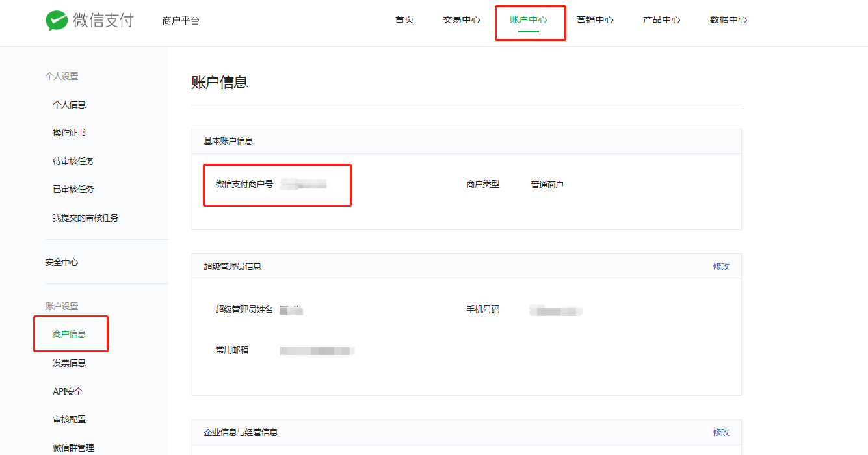Viewport: 868px width, 455px height.
Task: Click the 账户信息 page heading
Action: tap(220, 83)
